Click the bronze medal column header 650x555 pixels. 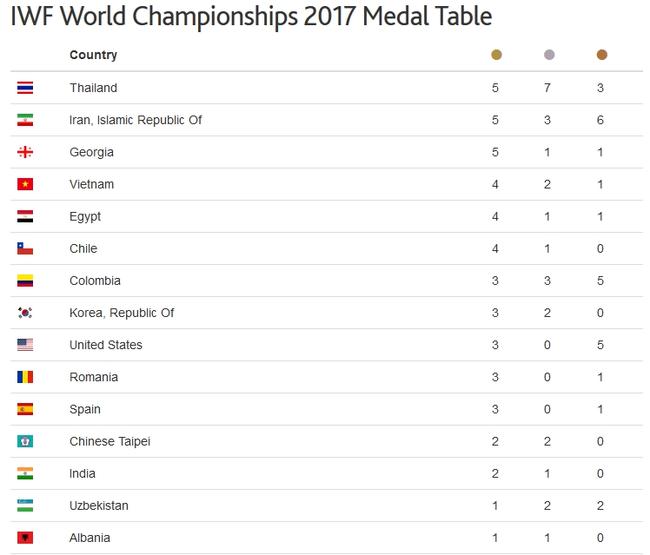(602, 55)
